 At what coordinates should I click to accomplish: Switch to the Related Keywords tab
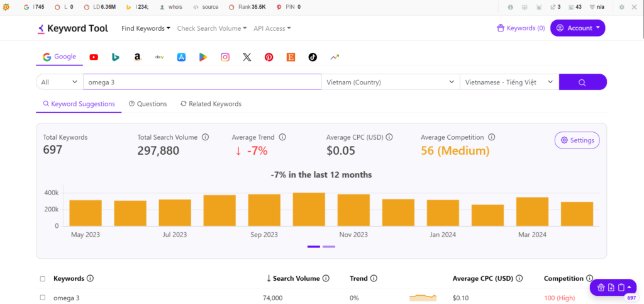(211, 104)
